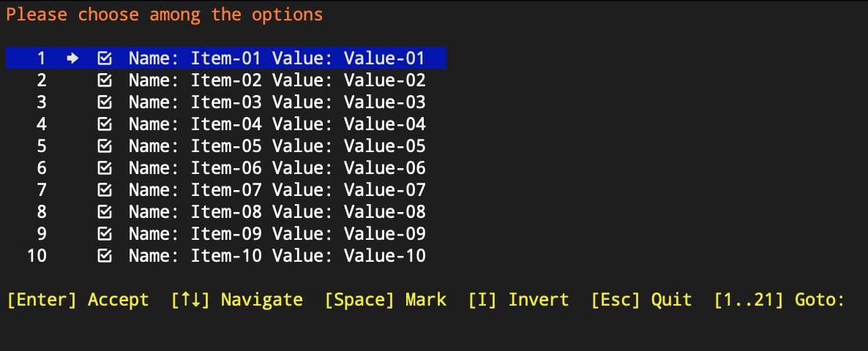The image size is (868, 351).
Task: Uncheck the box for Item-09
Action: pos(105,234)
